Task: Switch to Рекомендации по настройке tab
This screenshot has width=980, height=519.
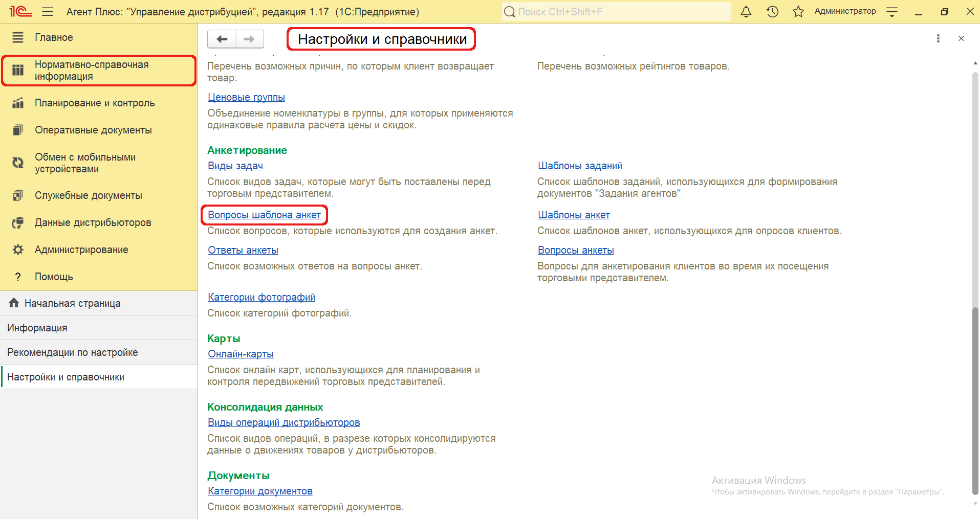Action: [x=72, y=352]
